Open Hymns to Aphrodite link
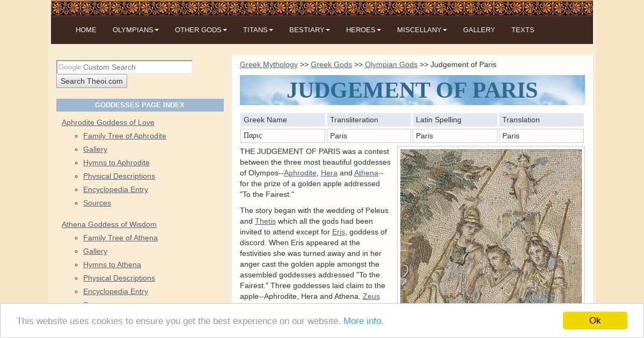Screen dimensions: 644x338 pos(116,163)
